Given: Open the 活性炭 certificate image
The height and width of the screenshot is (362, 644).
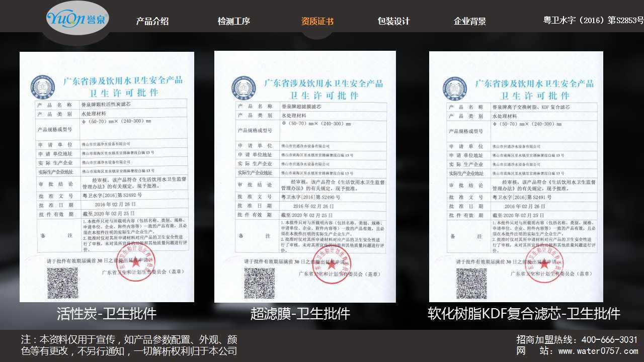Looking at the screenshot, I should click(107, 176).
